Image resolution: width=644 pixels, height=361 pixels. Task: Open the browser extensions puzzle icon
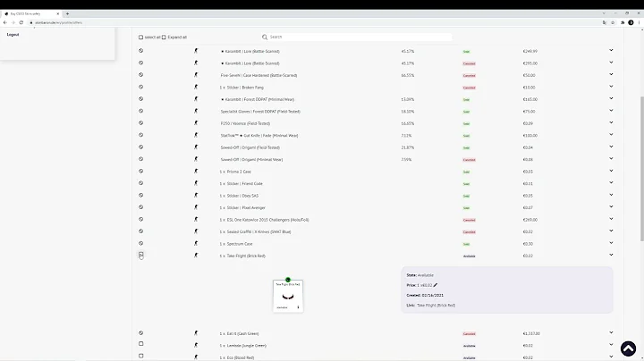click(623, 22)
